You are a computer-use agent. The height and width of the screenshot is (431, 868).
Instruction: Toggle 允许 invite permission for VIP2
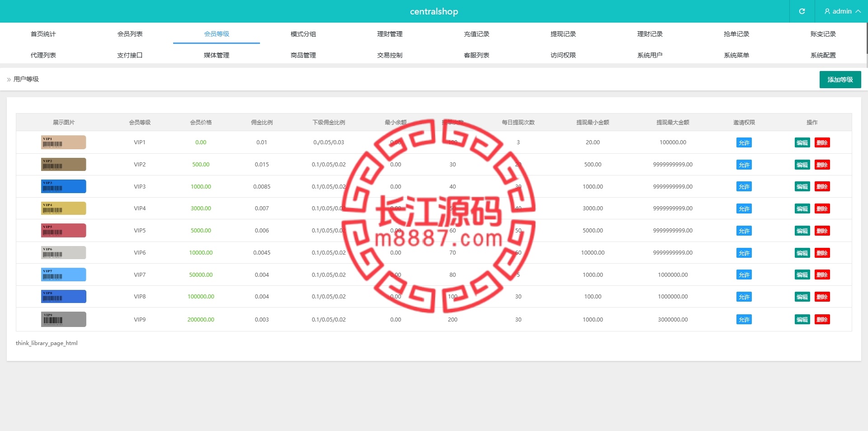pyautogui.click(x=744, y=165)
